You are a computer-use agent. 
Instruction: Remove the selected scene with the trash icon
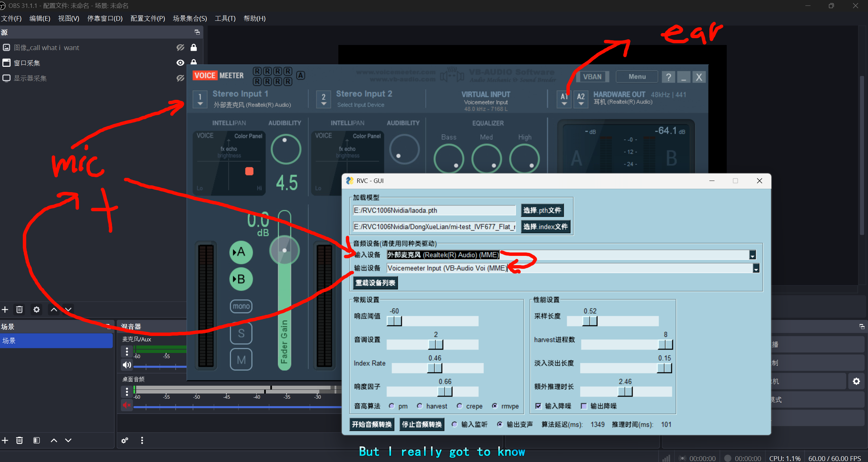pos(19,440)
